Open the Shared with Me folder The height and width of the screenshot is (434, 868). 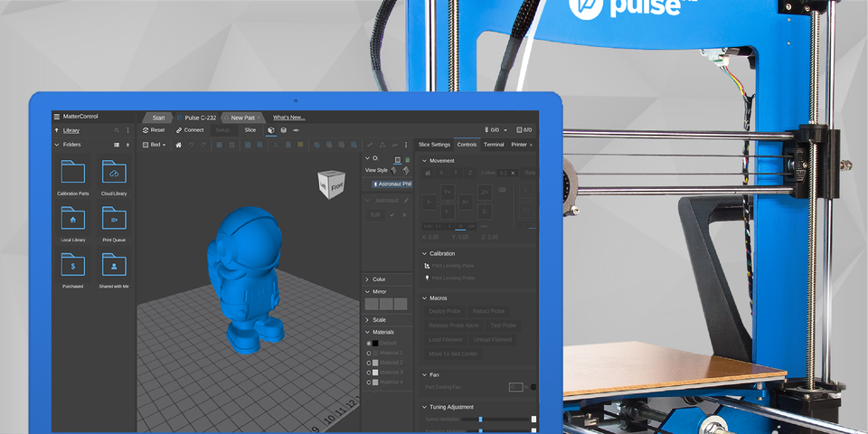(114, 269)
